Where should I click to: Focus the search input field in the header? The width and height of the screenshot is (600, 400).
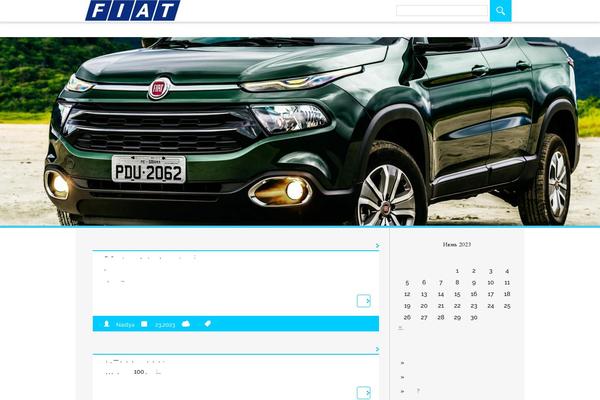[x=442, y=11]
